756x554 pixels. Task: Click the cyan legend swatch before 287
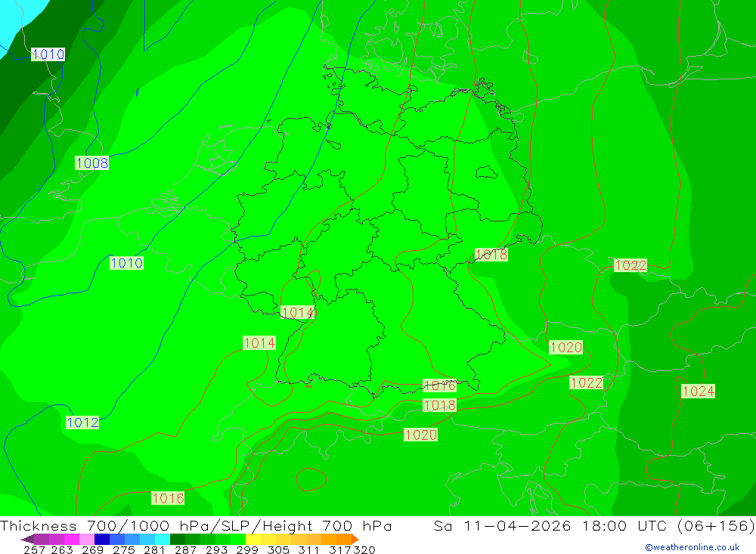click(x=163, y=539)
